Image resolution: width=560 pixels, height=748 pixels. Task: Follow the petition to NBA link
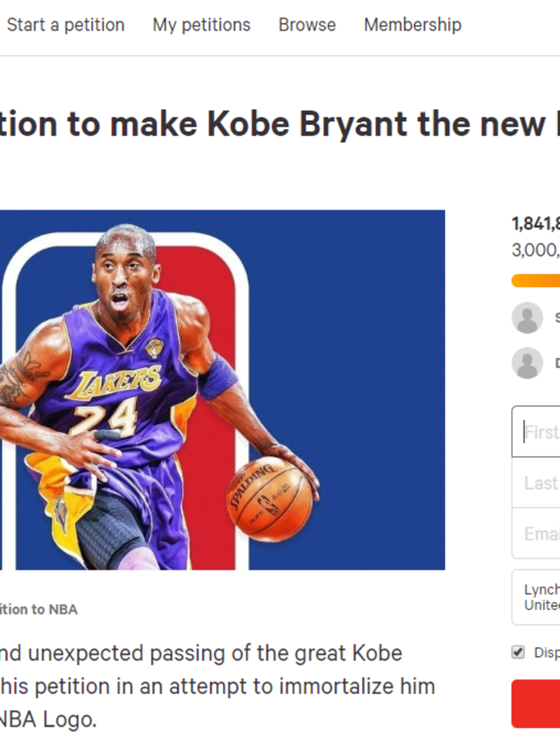pos(38,610)
